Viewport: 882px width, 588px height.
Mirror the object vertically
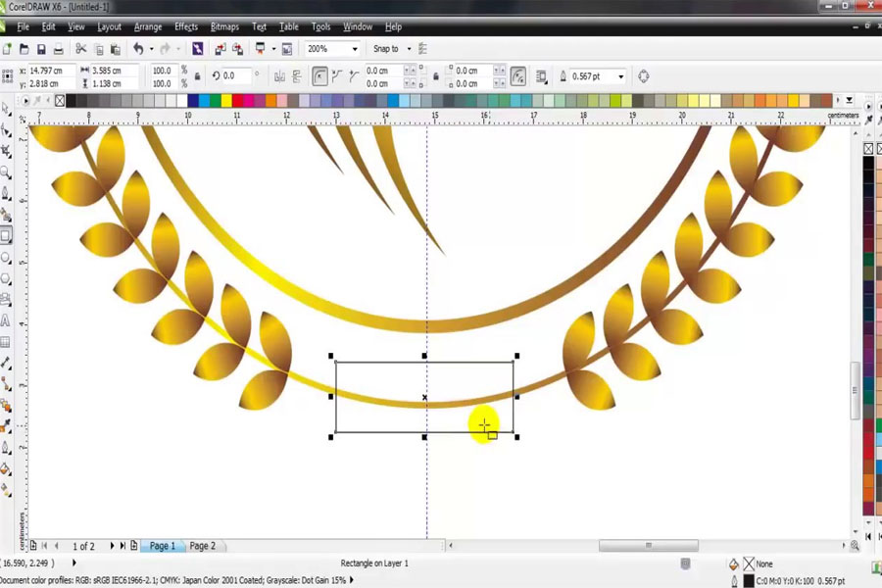click(x=296, y=76)
